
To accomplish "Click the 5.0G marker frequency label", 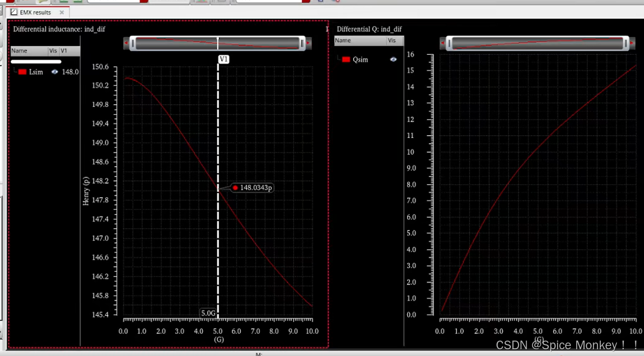I will tap(208, 313).
